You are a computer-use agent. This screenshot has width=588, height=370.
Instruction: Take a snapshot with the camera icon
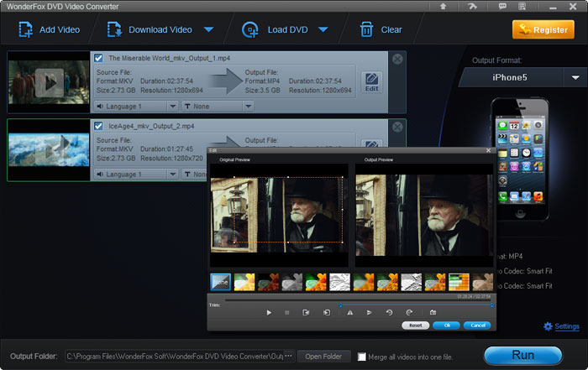pos(433,312)
